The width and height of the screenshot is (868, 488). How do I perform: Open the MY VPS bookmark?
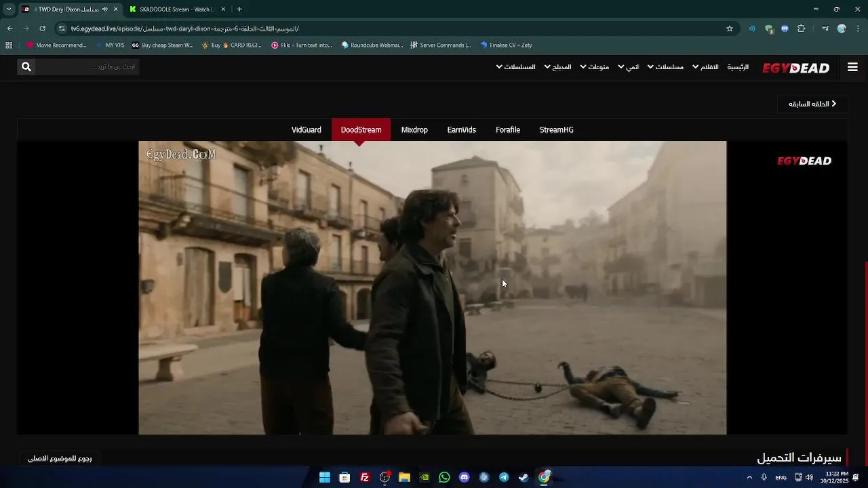(111, 45)
